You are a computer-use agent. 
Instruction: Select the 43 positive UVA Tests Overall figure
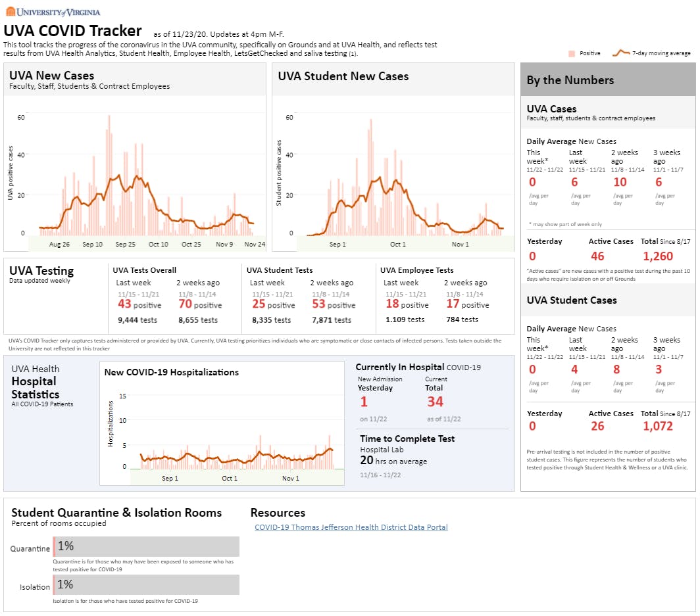click(124, 304)
